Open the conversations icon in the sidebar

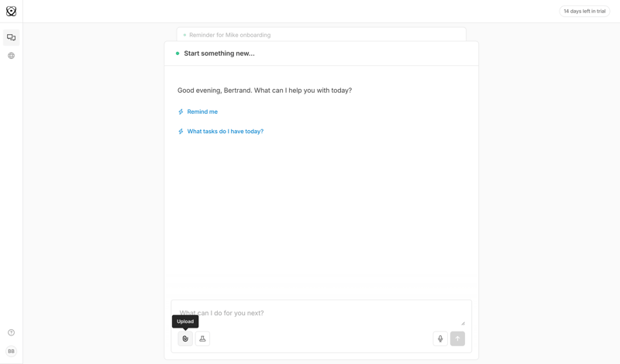coord(11,37)
